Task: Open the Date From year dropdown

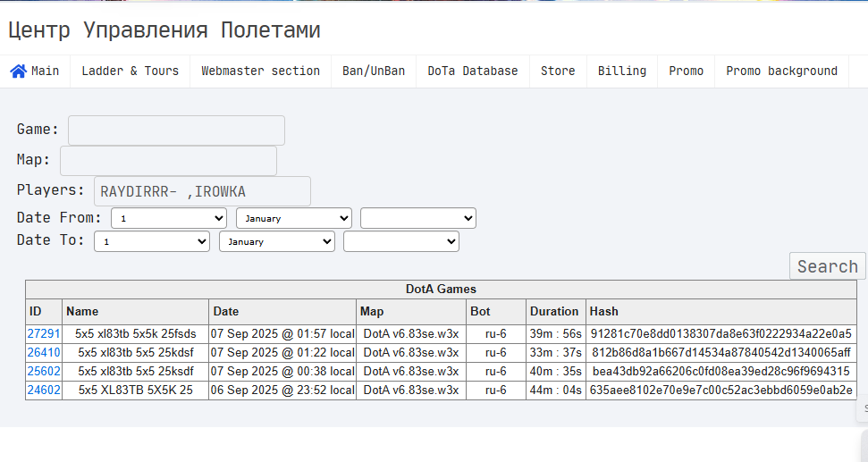Action: click(x=418, y=218)
